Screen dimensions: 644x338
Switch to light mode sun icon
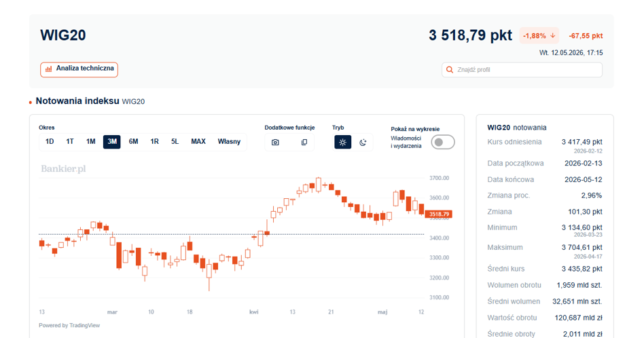(x=342, y=143)
